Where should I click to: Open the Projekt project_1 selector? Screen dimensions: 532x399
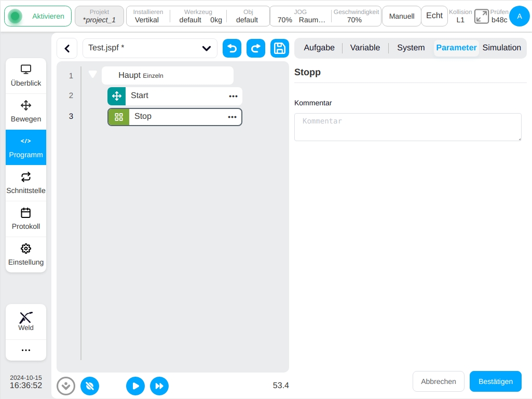100,16
